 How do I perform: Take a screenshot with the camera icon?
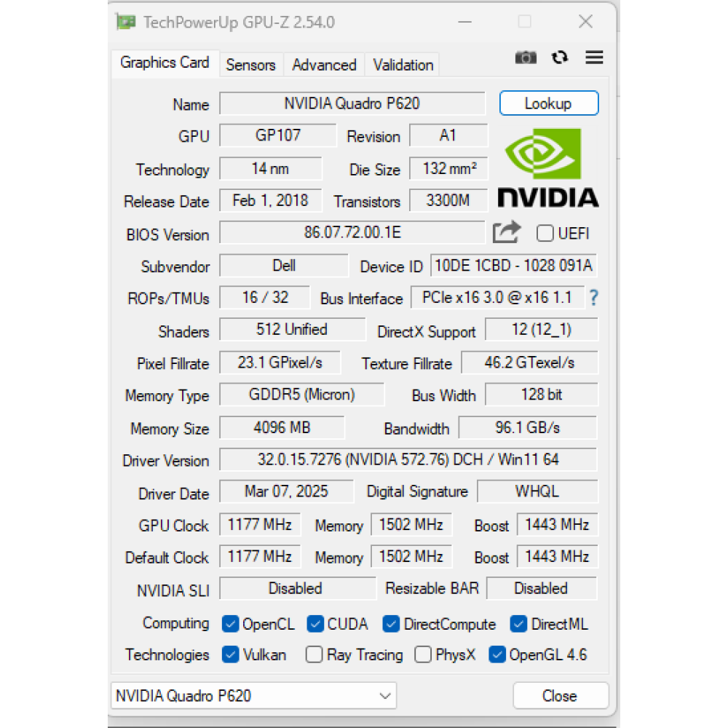(526, 58)
